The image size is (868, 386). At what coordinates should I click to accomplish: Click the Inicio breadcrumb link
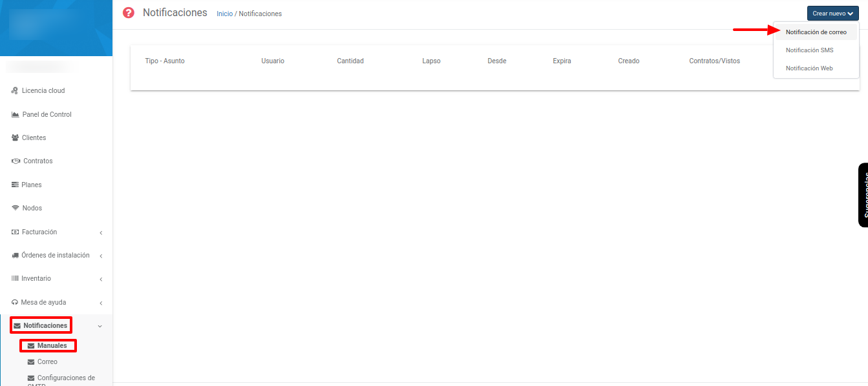[224, 14]
